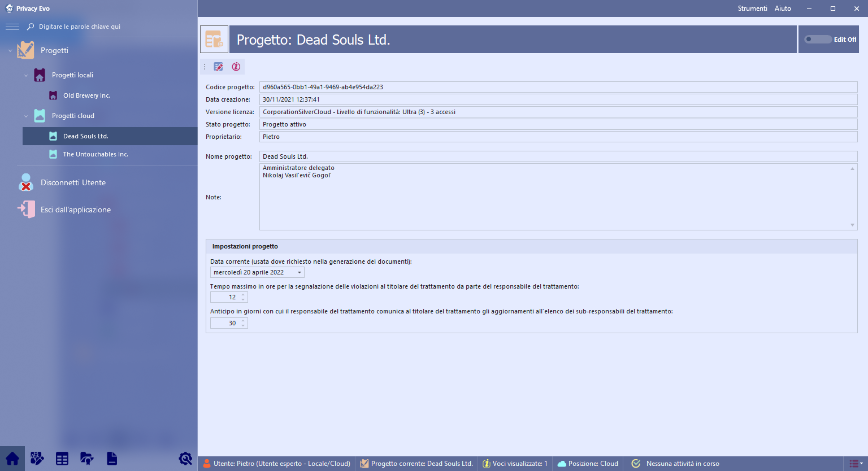Click the Versione licenza field
Image resolution: width=868 pixels, height=471 pixels.
[558, 112]
